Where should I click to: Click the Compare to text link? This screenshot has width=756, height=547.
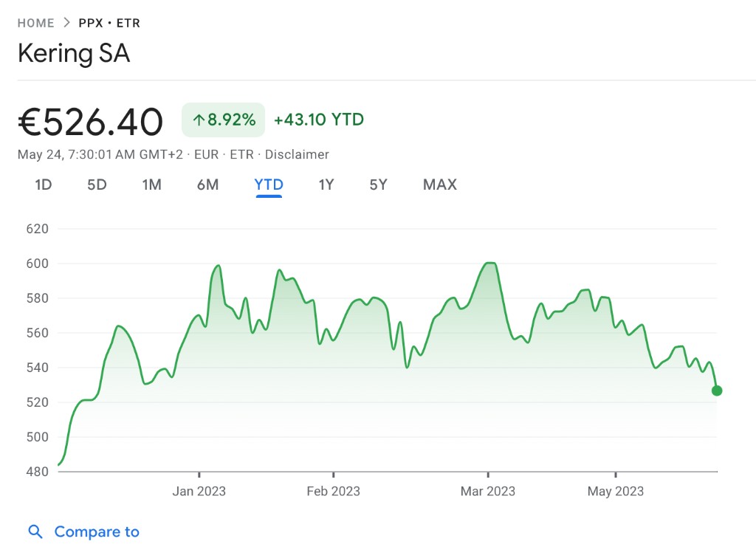97,531
